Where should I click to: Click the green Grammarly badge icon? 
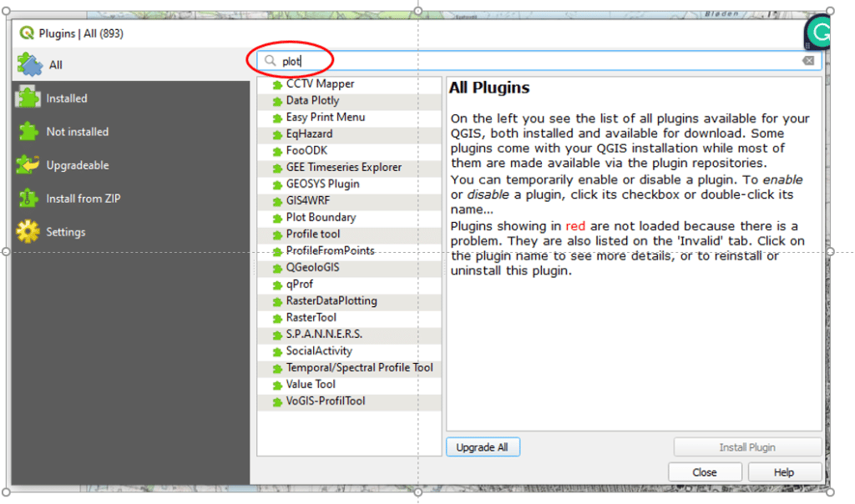(818, 33)
